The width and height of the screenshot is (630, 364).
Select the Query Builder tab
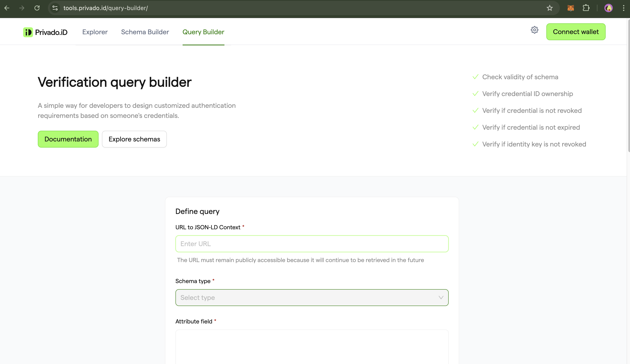[x=203, y=32]
